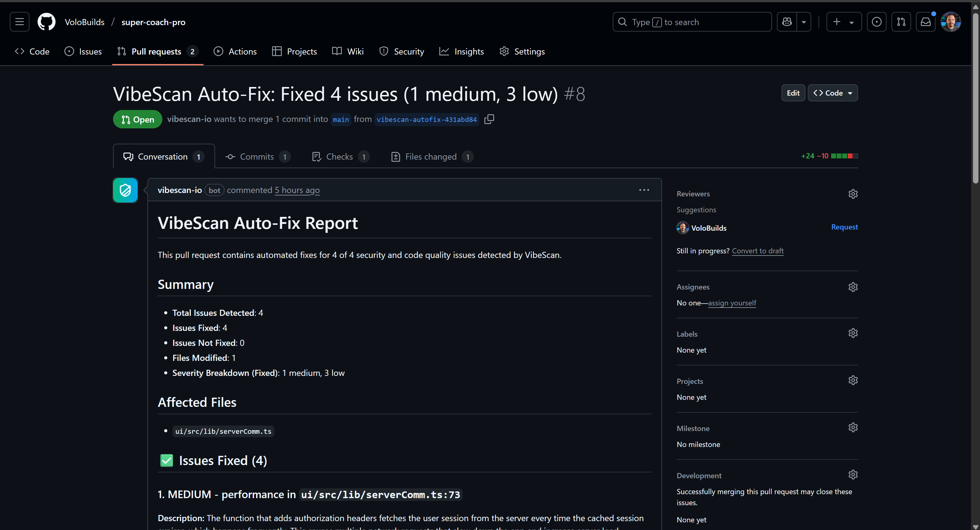Image resolution: width=980 pixels, height=530 pixels.
Task: Click the vibescan-autofix-431abd84 branch link
Action: point(426,119)
